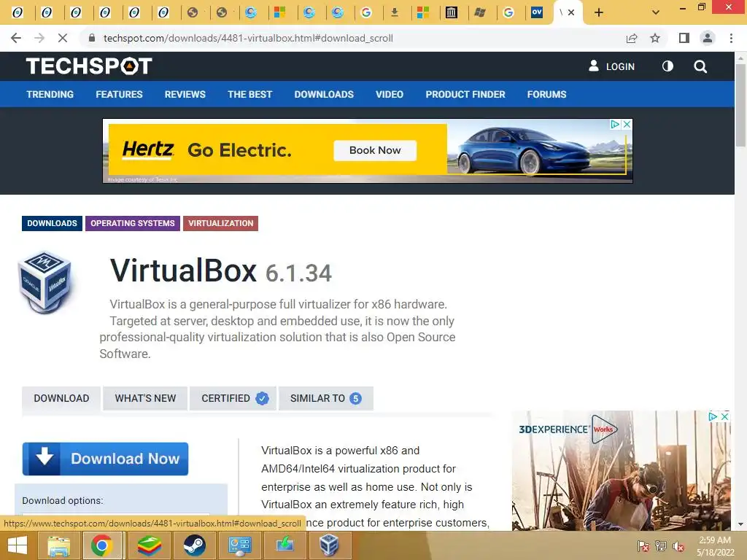
Task: Share this page via address bar icon
Action: (632, 38)
